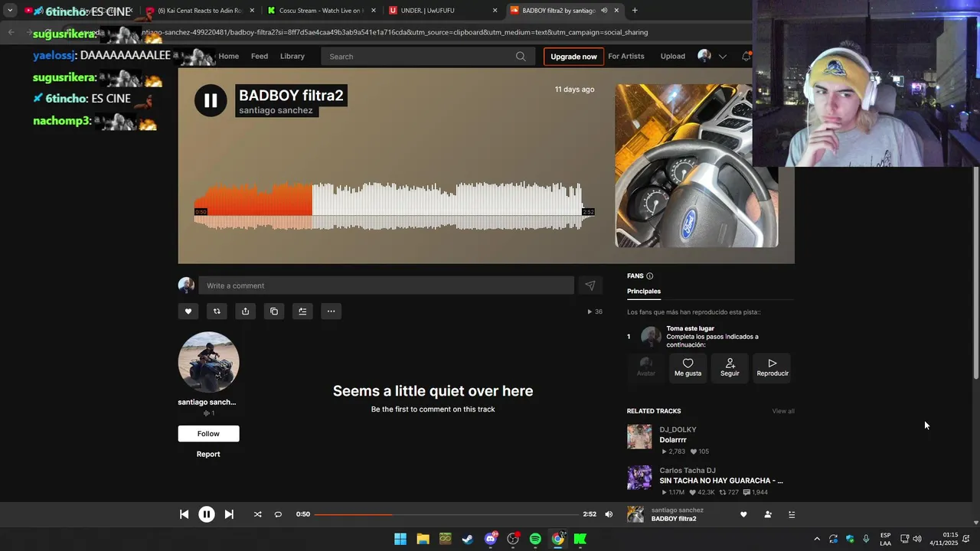This screenshot has width=980, height=551.
Task: Open the notifications bell
Action: pos(746,56)
